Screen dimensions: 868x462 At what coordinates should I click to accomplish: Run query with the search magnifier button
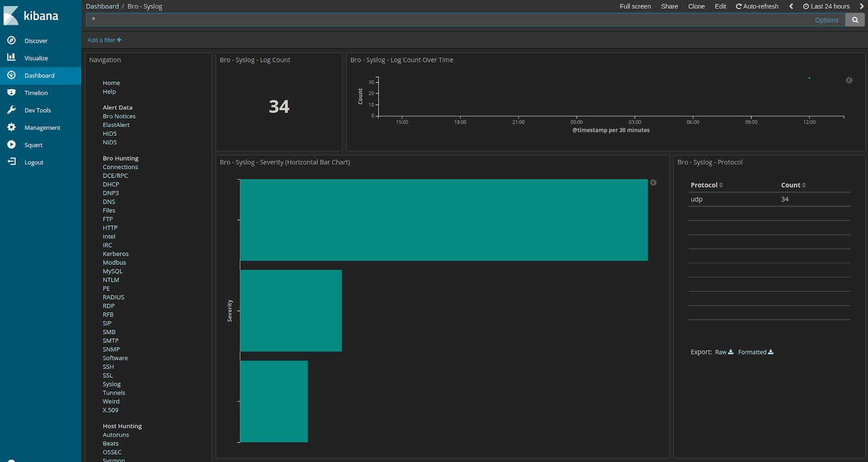pos(855,20)
